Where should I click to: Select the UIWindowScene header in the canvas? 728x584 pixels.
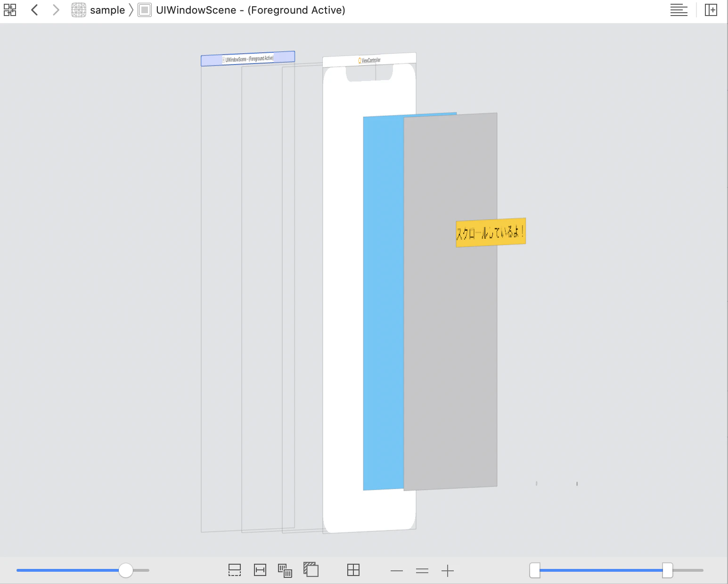(x=248, y=59)
